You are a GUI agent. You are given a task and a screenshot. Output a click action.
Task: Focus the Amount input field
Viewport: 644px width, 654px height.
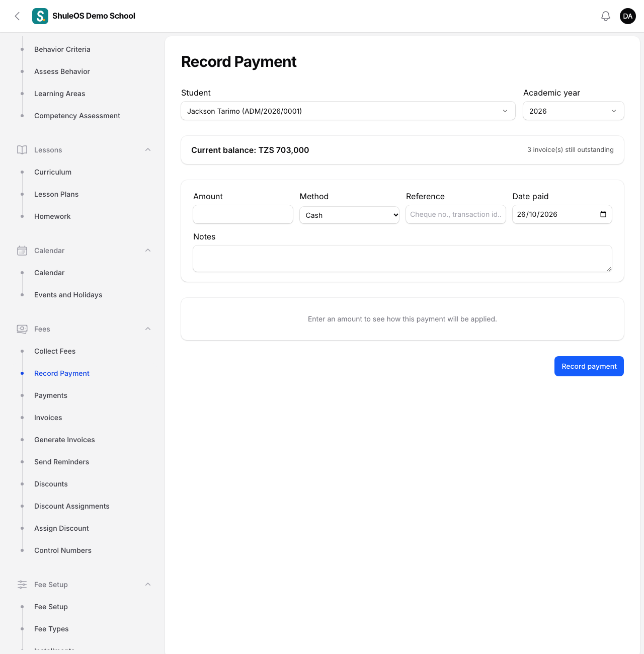pyautogui.click(x=243, y=214)
